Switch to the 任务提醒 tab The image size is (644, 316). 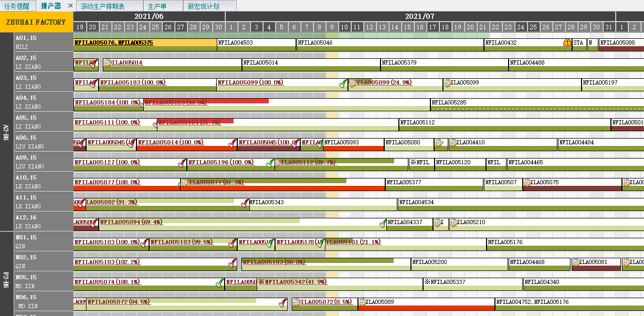tap(17, 6)
